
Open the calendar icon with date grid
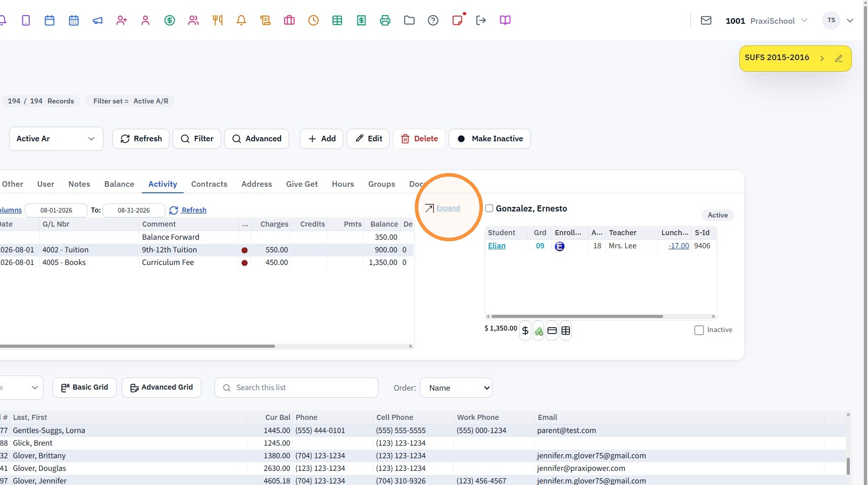pos(74,20)
